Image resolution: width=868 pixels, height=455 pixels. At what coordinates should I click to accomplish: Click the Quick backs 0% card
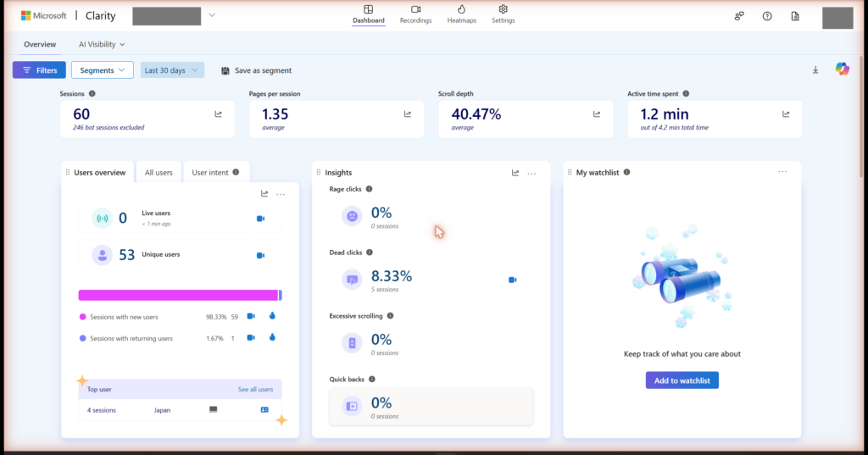tap(431, 407)
